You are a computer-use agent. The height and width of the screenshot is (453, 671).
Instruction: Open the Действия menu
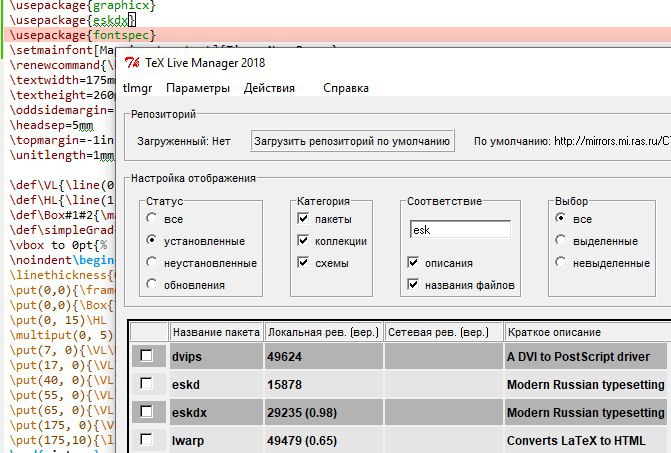click(269, 88)
